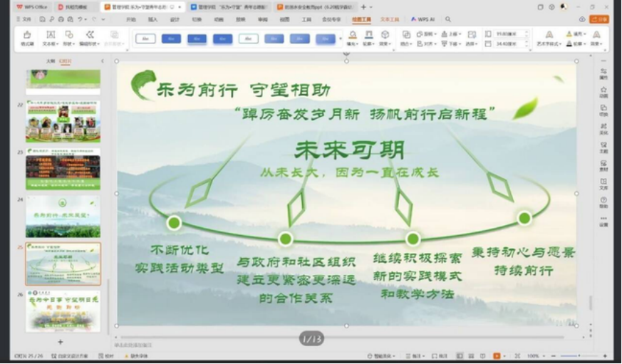
Task: Start slideshow with the orange play icon
Action: point(497,355)
